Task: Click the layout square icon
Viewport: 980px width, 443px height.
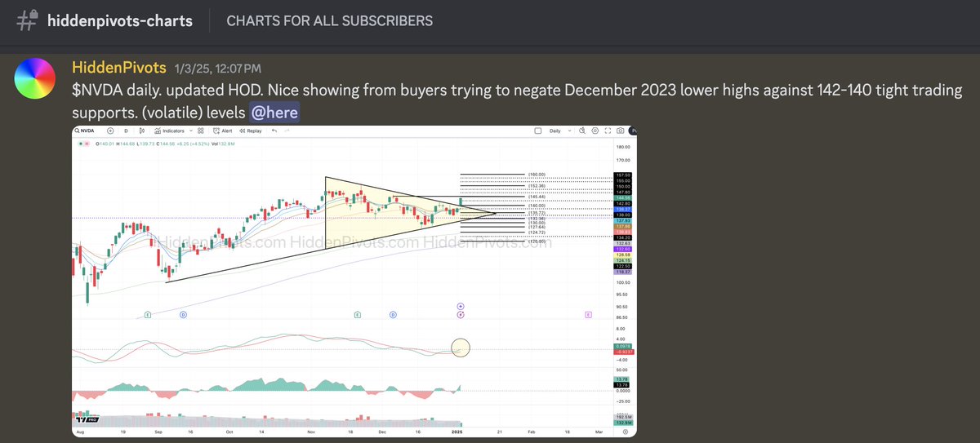Action: pos(538,131)
